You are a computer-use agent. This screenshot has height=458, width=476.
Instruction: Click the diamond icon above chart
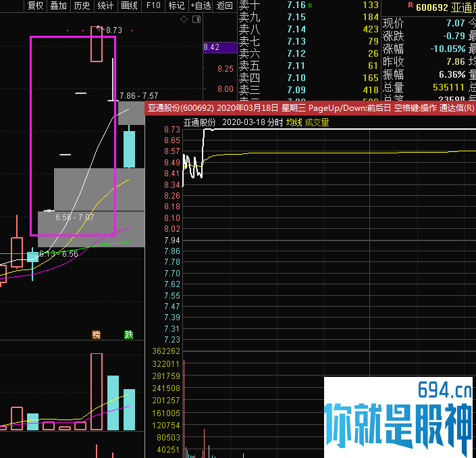[x=184, y=20]
